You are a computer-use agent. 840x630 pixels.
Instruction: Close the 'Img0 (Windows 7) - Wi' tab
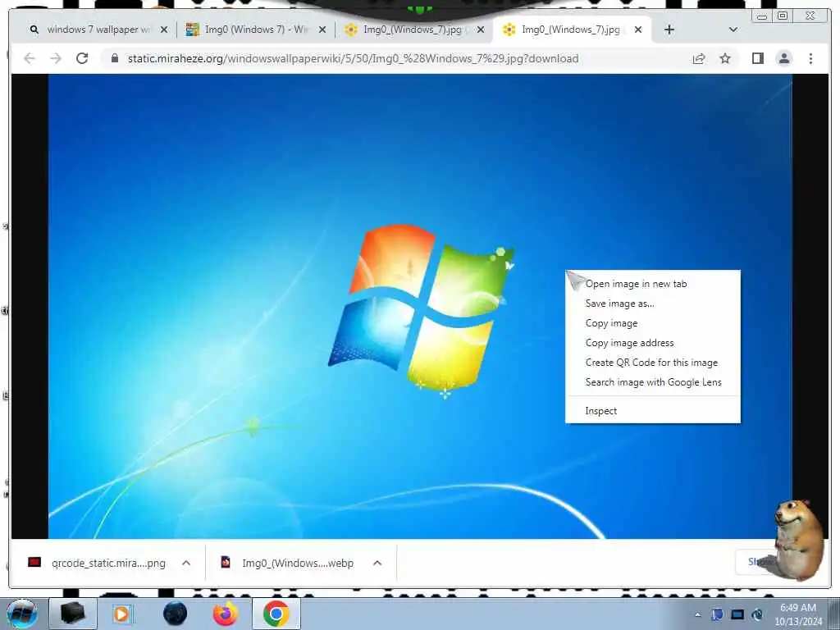point(322,30)
